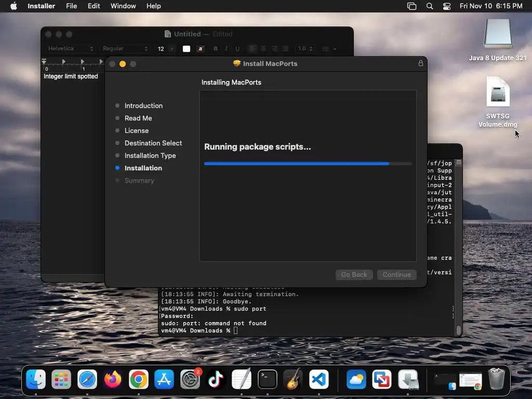Viewport: 532px width, 399px height.
Task: Click the screen mirroring icon in the menu bar
Action: point(411,6)
